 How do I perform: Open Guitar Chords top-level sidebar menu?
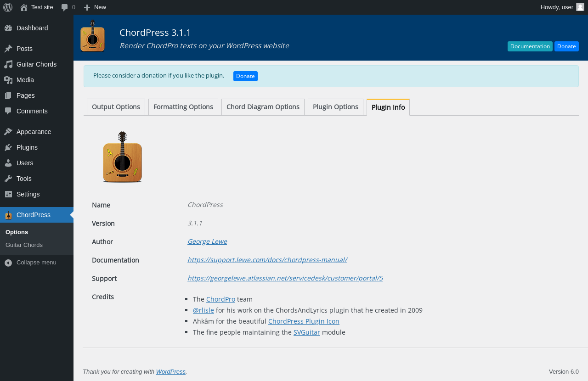pyautogui.click(x=37, y=64)
